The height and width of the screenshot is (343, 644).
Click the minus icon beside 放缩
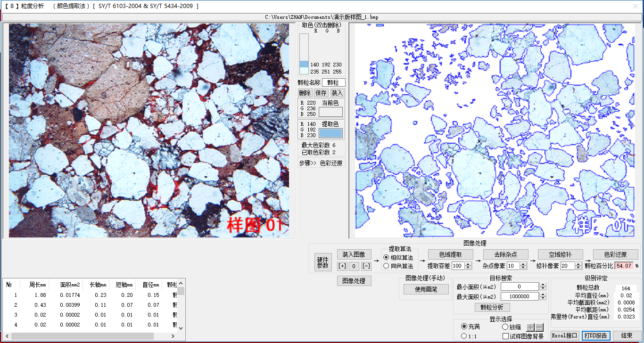539,327
